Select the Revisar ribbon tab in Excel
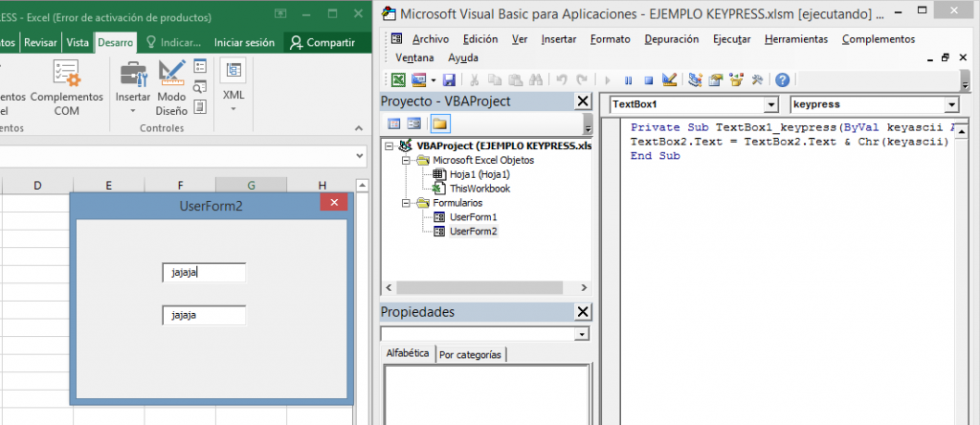The height and width of the screenshot is (425, 980). click(40, 42)
